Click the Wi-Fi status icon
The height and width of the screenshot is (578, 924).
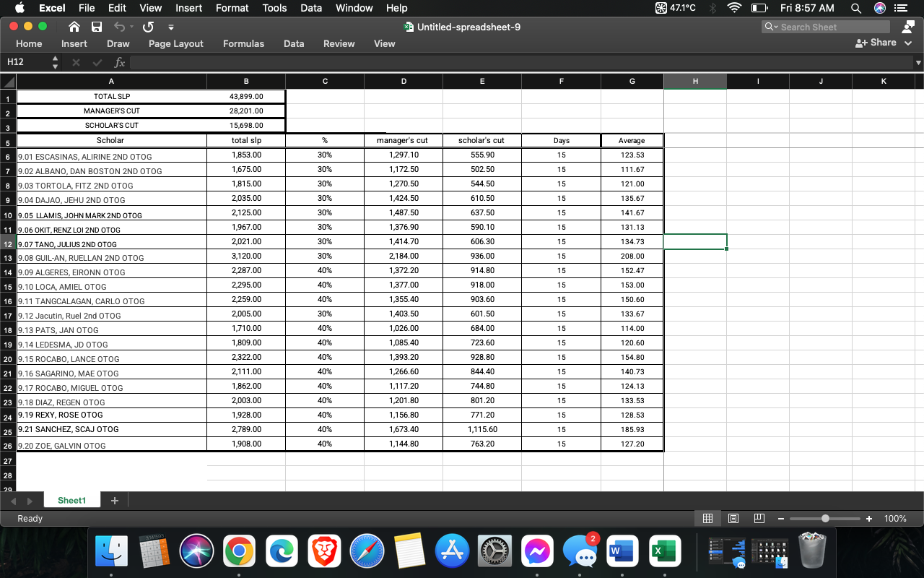pos(735,8)
